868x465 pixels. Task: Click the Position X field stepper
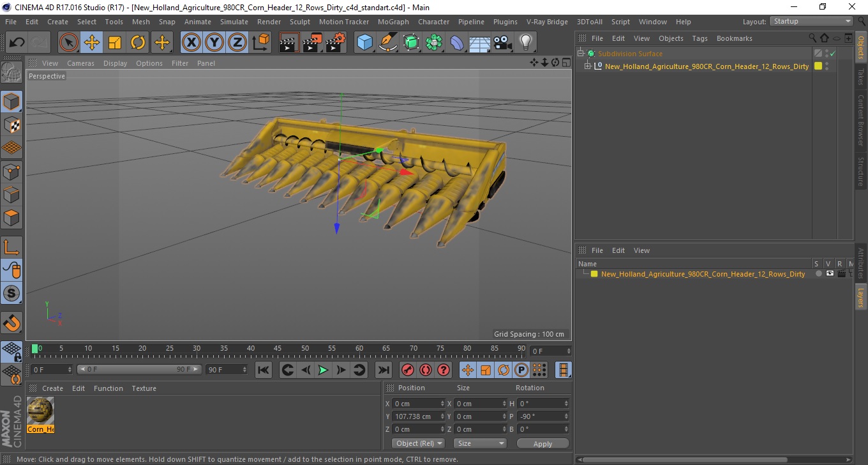point(442,404)
